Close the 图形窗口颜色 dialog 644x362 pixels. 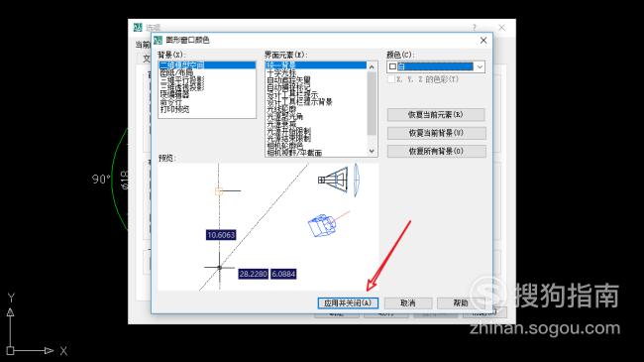(x=483, y=41)
